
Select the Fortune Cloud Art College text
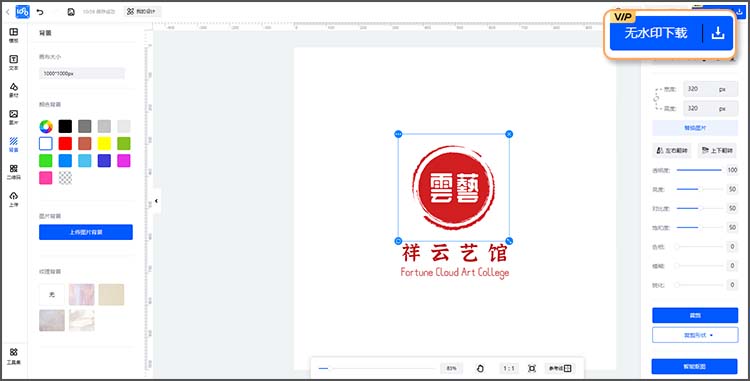pos(454,273)
